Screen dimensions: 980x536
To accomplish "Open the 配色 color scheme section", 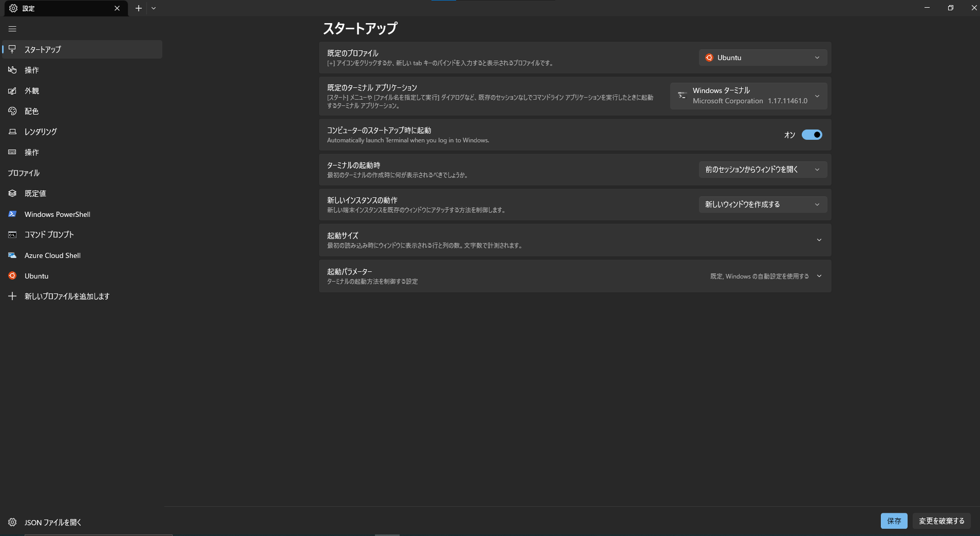I will click(31, 111).
